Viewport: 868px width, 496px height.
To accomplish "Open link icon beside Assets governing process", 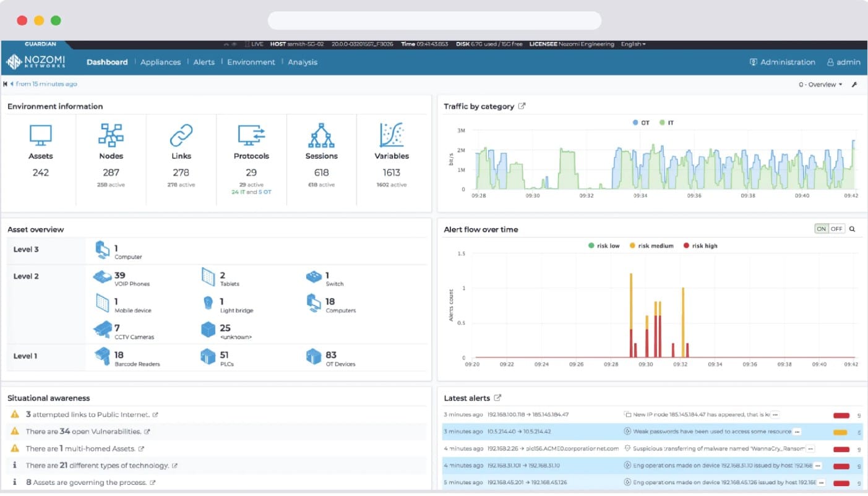I will (x=152, y=482).
